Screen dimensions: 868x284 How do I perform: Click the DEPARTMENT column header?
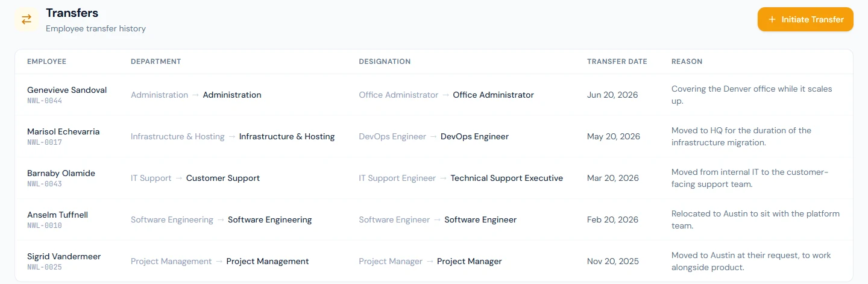click(156, 62)
